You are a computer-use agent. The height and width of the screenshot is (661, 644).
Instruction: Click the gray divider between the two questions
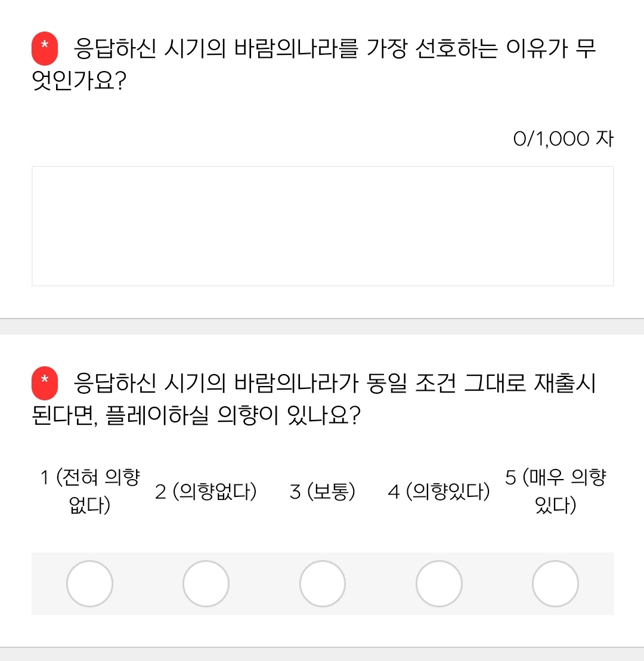click(x=322, y=326)
